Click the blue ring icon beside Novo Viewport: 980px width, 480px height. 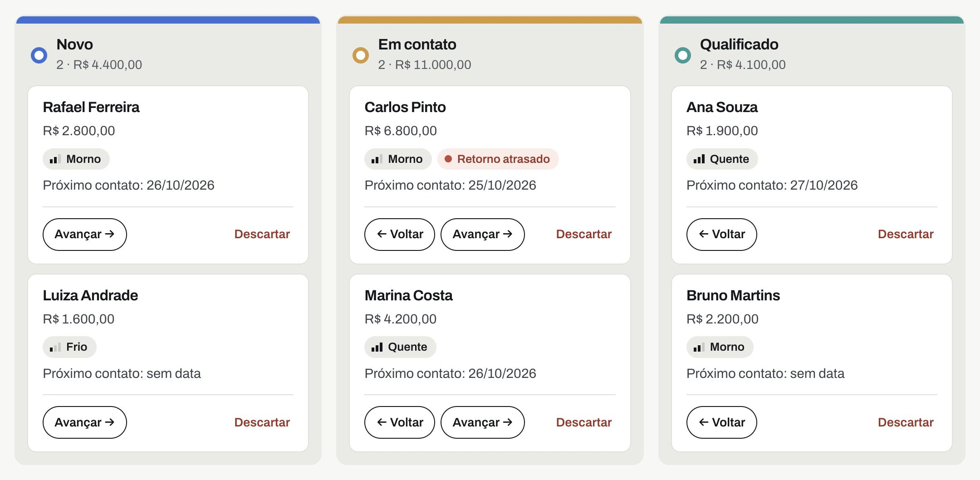tap(39, 55)
